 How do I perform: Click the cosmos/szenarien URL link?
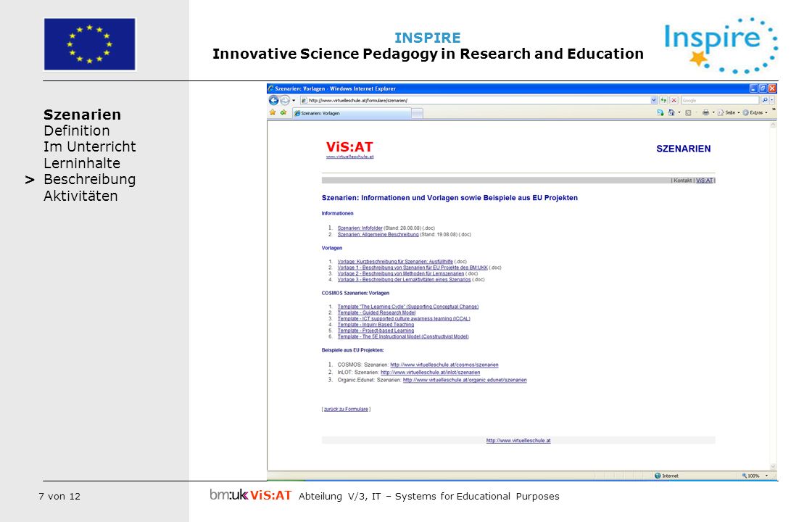coord(444,365)
